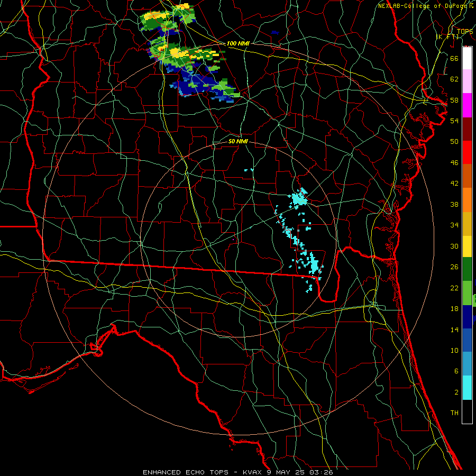Click the '9 MAY 25 03:26' timestamp
This screenshot has height=476, width=476.
pos(300,472)
